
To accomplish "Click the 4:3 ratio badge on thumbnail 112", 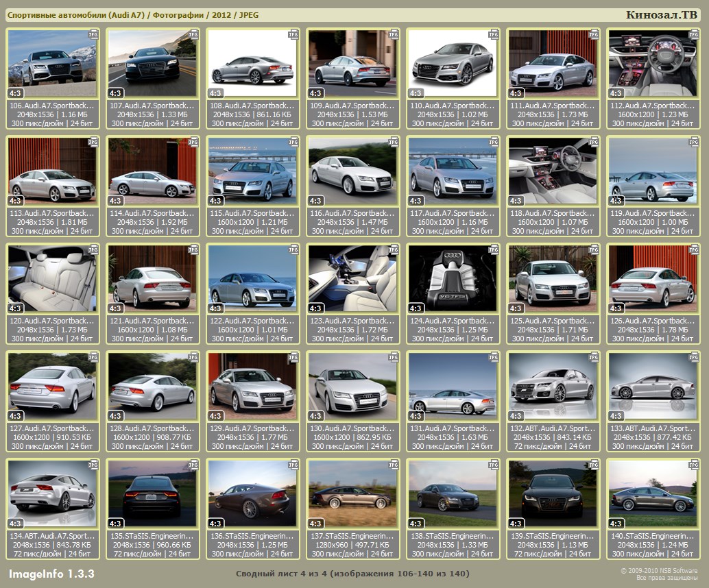I will coord(616,93).
